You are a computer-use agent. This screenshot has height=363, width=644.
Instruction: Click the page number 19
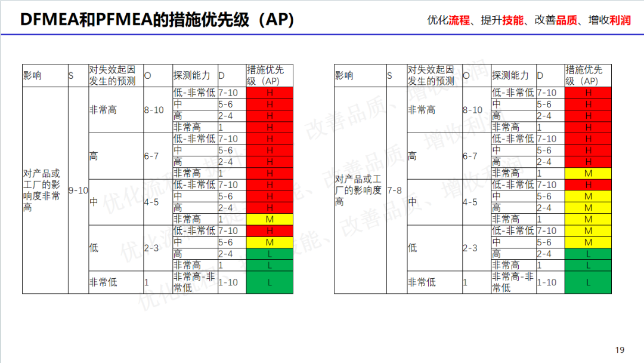point(620,350)
